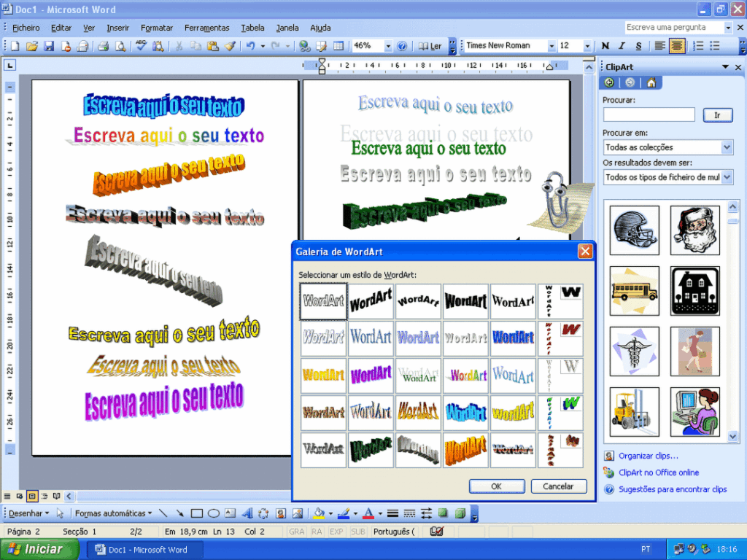Click the Select Objects pointer icon
Screen dimensions: 747x560
coord(60,513)
